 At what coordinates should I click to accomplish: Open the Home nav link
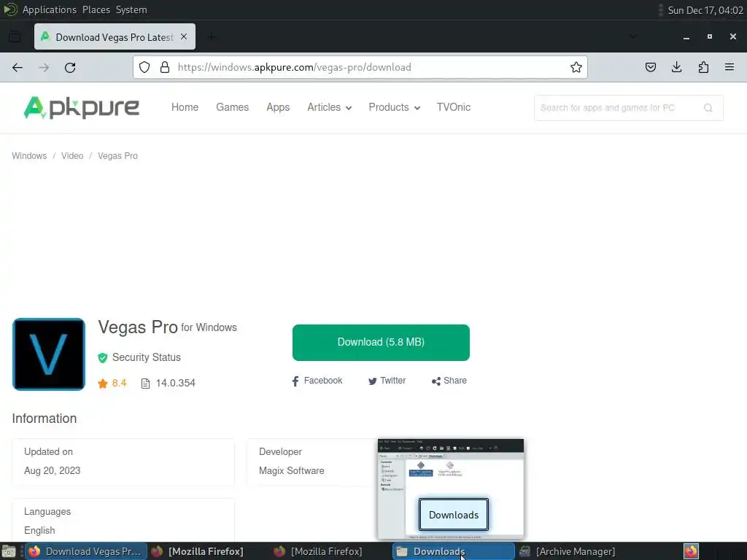(185, 107)
